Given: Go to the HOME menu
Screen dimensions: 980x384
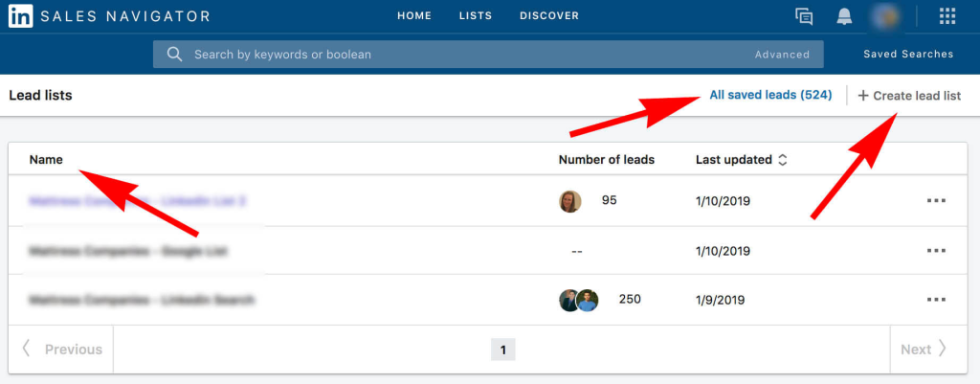Looking at the screenshot, I should pos(414,16).
